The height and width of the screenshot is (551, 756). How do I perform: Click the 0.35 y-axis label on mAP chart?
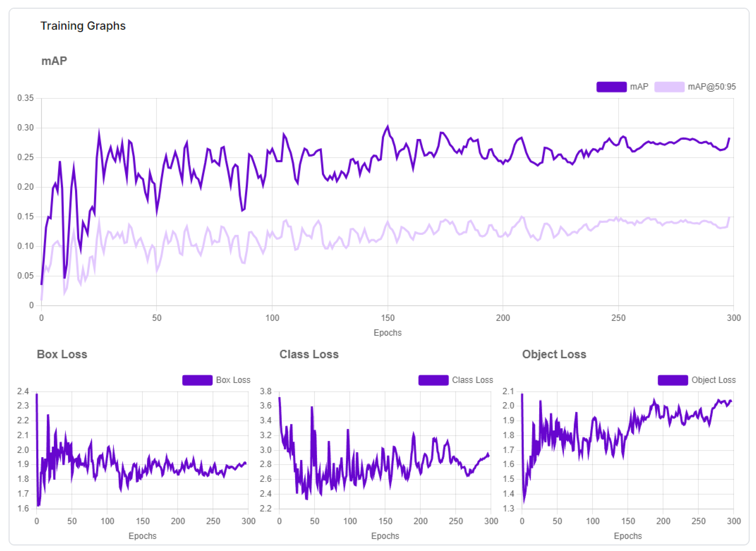25,98
